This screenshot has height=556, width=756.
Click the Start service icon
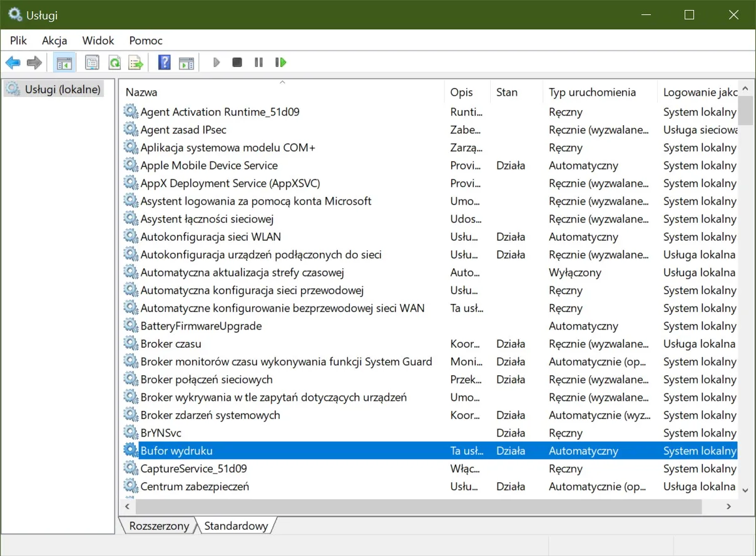point(216,62)
